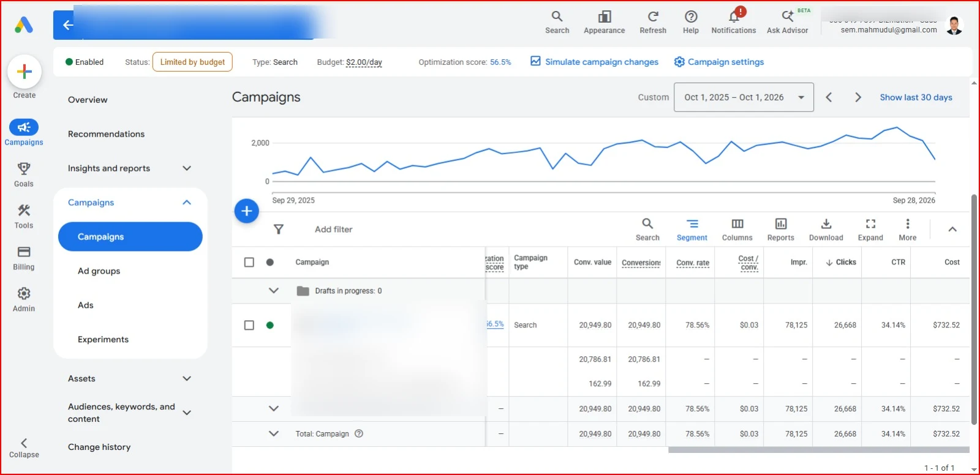The width and height of the screenshot is (980, 475).
Task: Collapse the chart with up chevron
Action: tap(952, 230)
